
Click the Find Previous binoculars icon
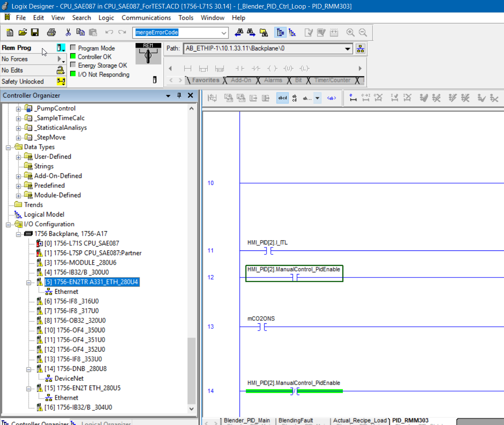point(239,33)
